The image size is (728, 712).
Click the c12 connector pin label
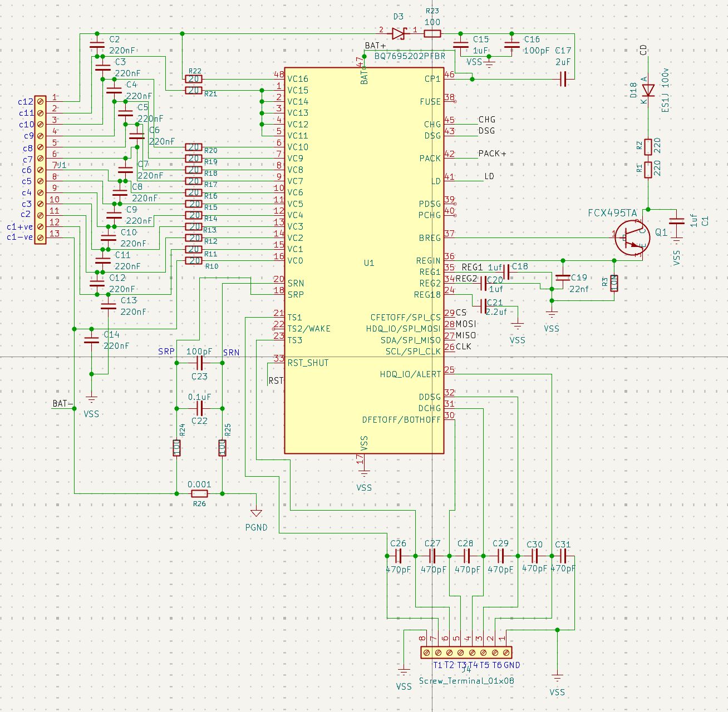pyautogui.click(x=26, y=102)
